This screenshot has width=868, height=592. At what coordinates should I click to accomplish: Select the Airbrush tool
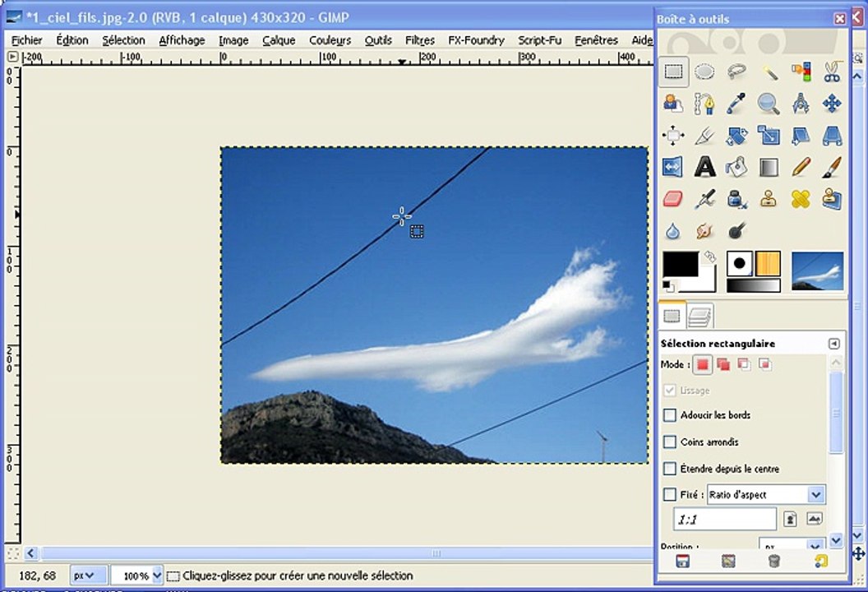coord(704,199)
